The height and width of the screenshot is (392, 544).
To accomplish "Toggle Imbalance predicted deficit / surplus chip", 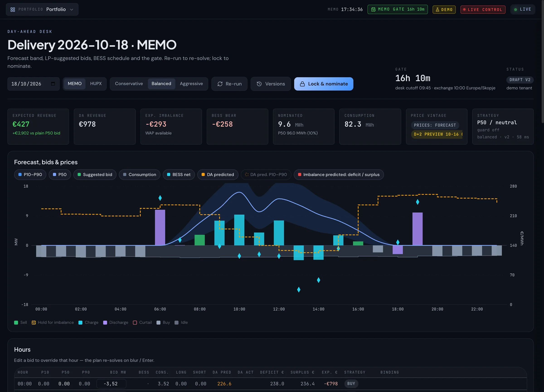I will click(339, 174).
